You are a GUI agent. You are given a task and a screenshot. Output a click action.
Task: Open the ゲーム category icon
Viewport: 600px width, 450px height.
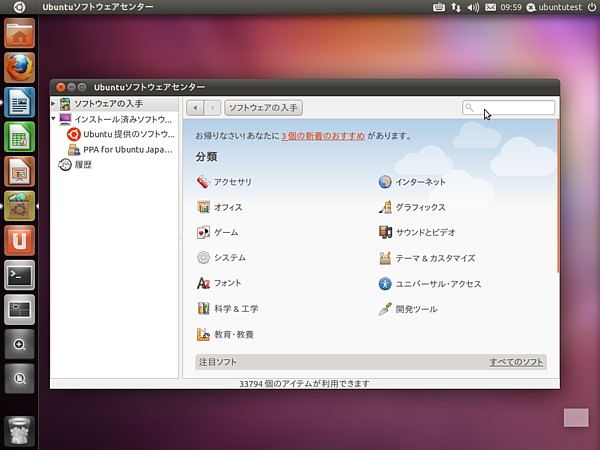pyautogui.click(x=203, y=232)
